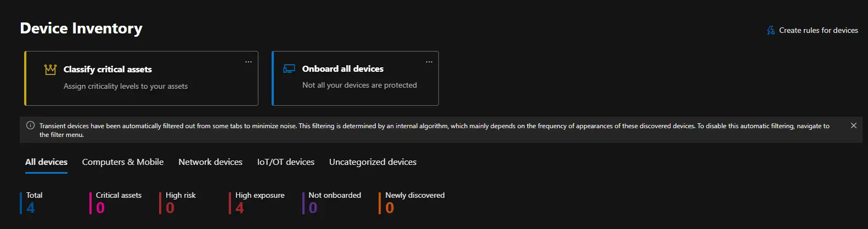The width and height of the screenshot is (868, 229).
Task: Select the All devices tab
Action: 46,162
